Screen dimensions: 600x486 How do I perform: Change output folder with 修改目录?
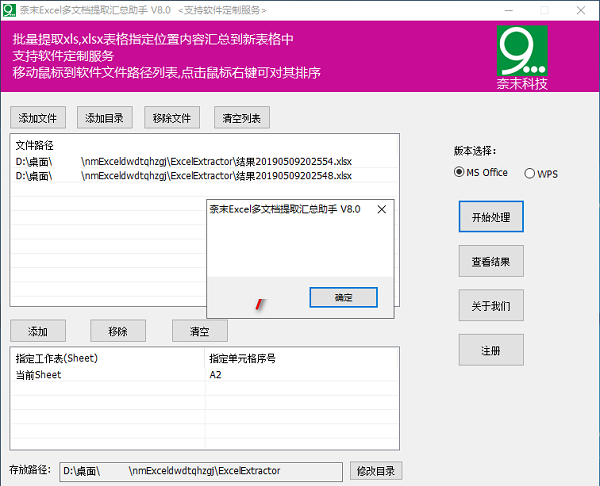click(x=376, y=471)
